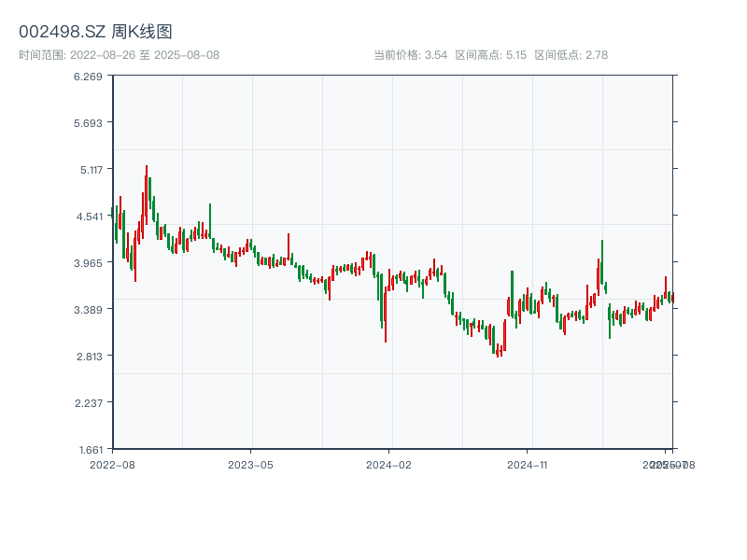Click the 2024-02 x-axis date label
This screenshot has width=747, height=560.
tap(389, 464)
